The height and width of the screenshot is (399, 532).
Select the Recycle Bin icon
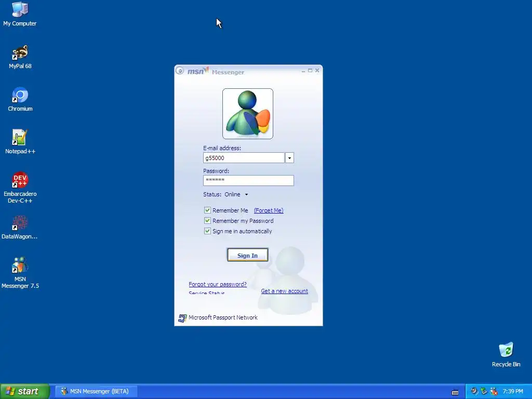506,355
